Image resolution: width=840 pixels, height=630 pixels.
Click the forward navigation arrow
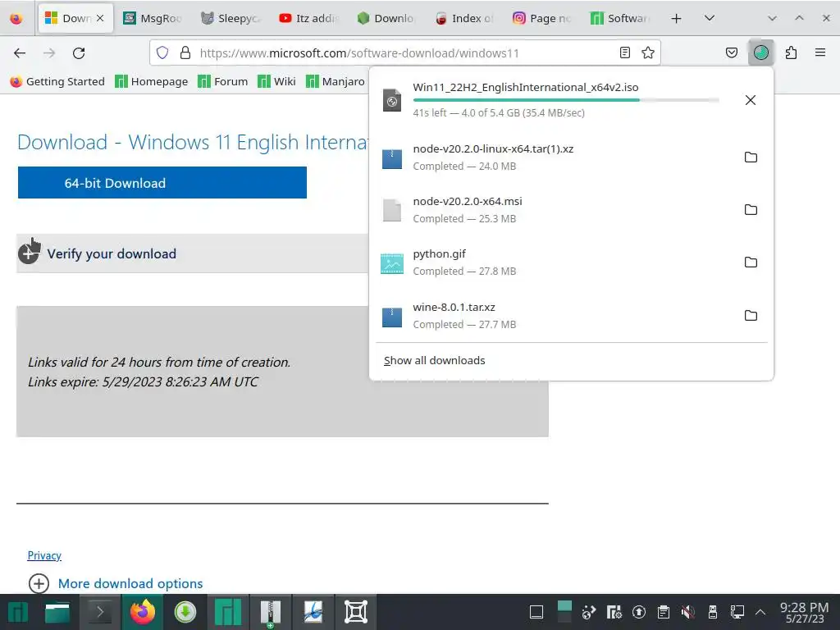(49, 53)
